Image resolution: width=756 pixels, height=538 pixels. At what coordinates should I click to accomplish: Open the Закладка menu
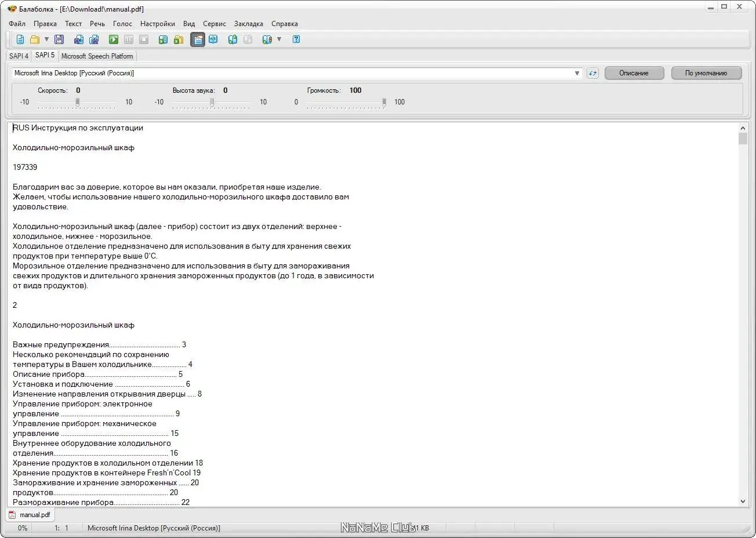(x=249, y=24)
